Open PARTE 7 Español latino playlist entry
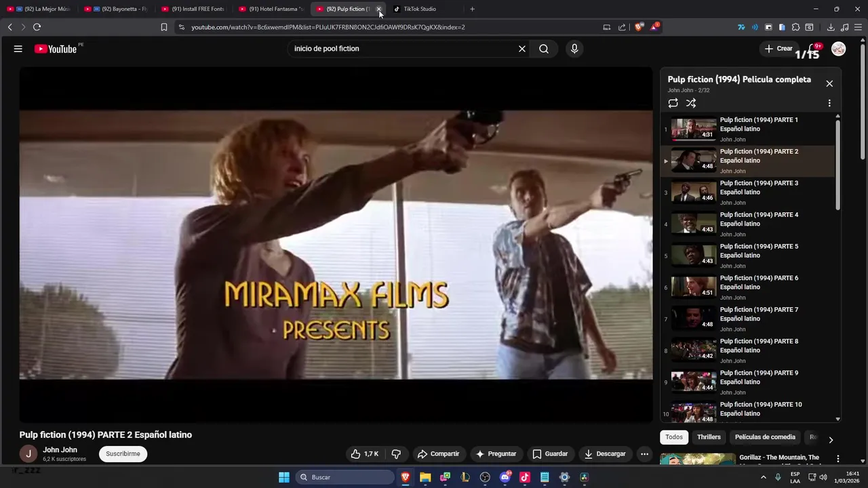Screen dimensions: 868x488 (748, 319)
